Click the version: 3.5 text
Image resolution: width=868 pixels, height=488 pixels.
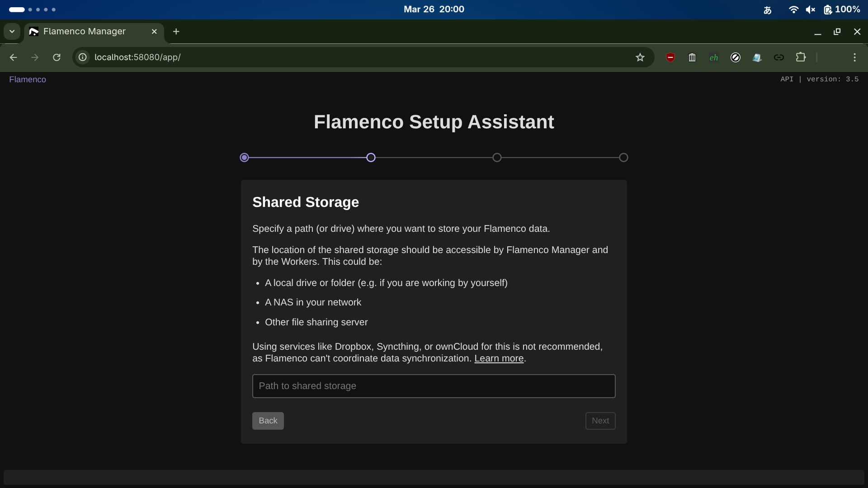click(x=832, y=79)
